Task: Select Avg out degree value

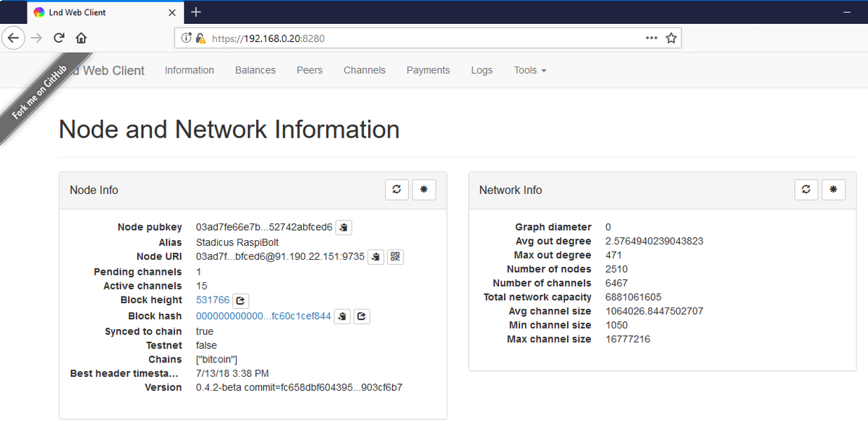Action: point(655,241)
